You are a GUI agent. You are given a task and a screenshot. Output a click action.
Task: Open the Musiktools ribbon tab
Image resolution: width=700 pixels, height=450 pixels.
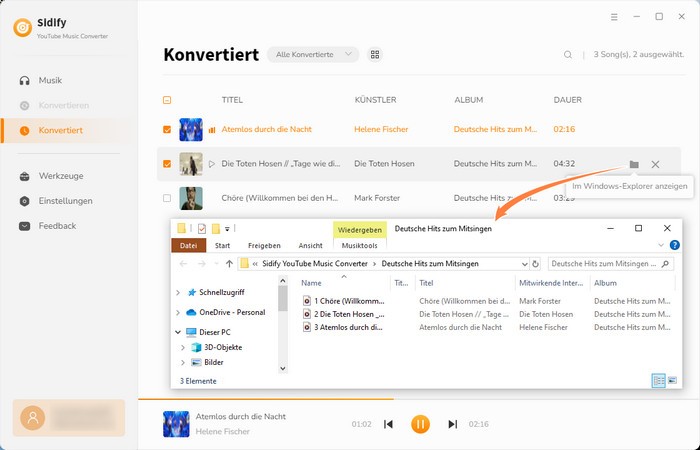359,246
